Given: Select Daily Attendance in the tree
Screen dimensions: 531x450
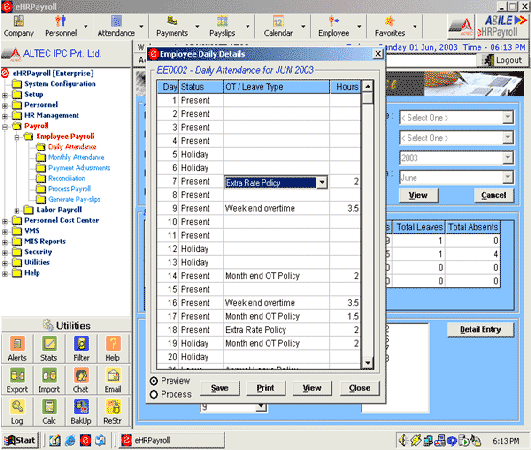Looking at the screenshot, I should click(72, 147).
